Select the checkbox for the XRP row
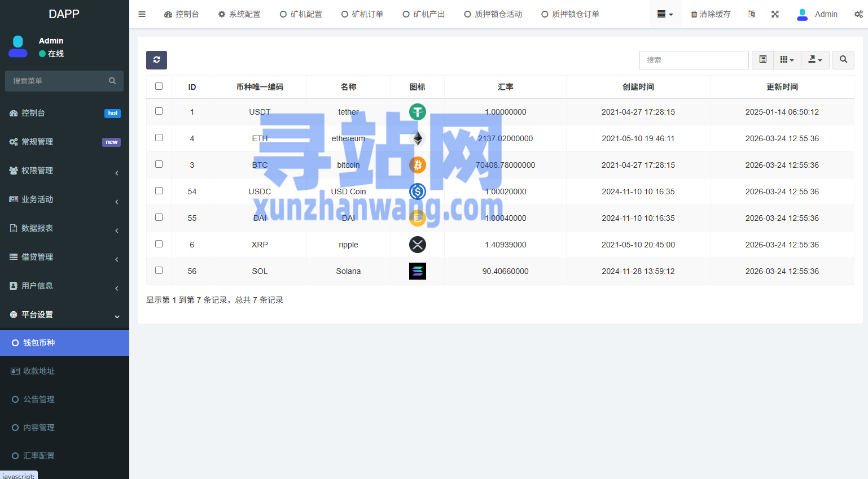 click(159, 244)
